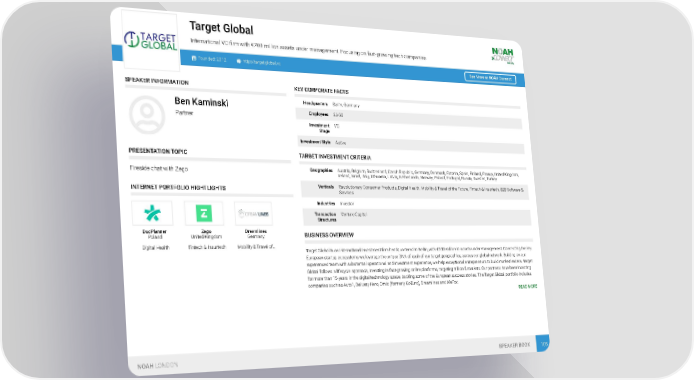Click the Geographies row
Screen dimensions: 694x380
(x=413, y=174)
